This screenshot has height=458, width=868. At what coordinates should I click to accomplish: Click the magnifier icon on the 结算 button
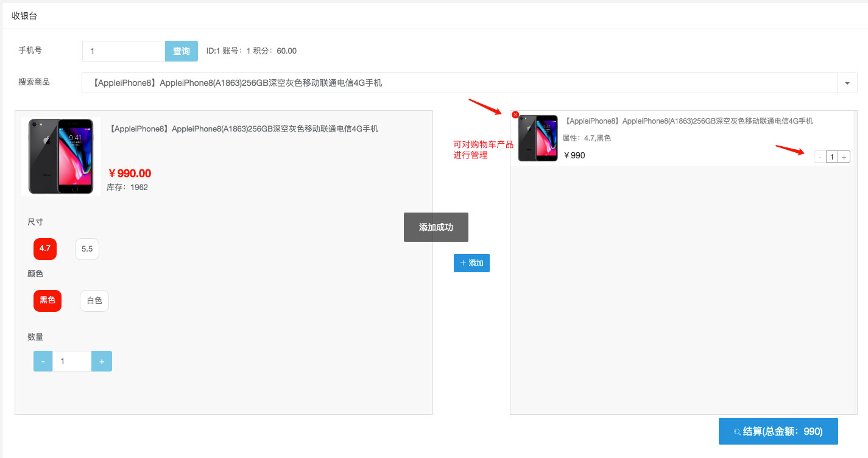point(738,432)
